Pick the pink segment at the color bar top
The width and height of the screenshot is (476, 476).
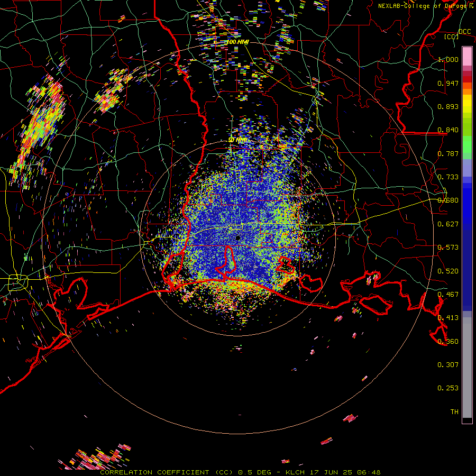(467, 56)
